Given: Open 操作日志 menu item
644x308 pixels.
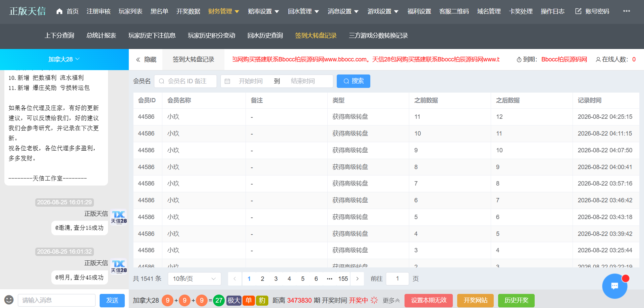Looking at the screenshot, I should pos(553,11).
